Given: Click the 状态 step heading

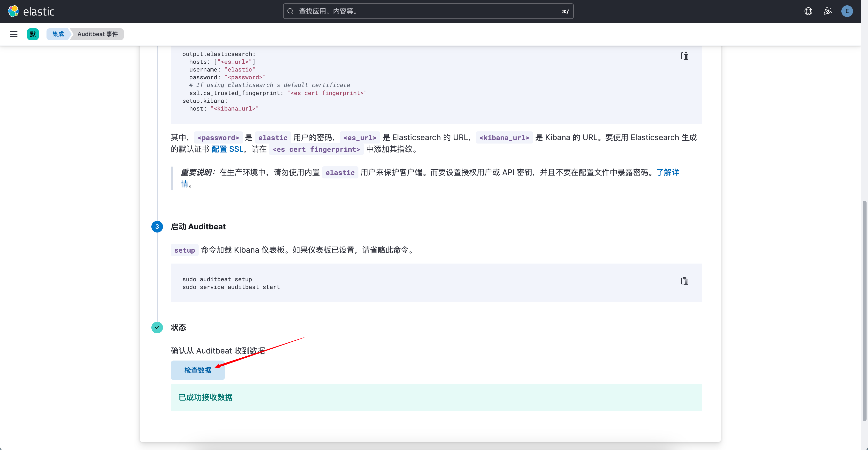Looking at the screenshot, I should [178, 328].
